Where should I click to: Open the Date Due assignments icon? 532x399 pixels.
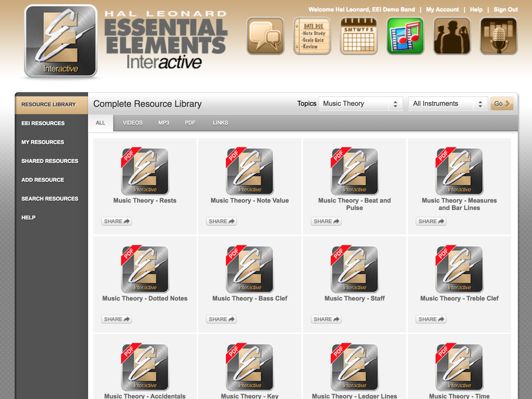pyautogui.click(x=312, y=36)
